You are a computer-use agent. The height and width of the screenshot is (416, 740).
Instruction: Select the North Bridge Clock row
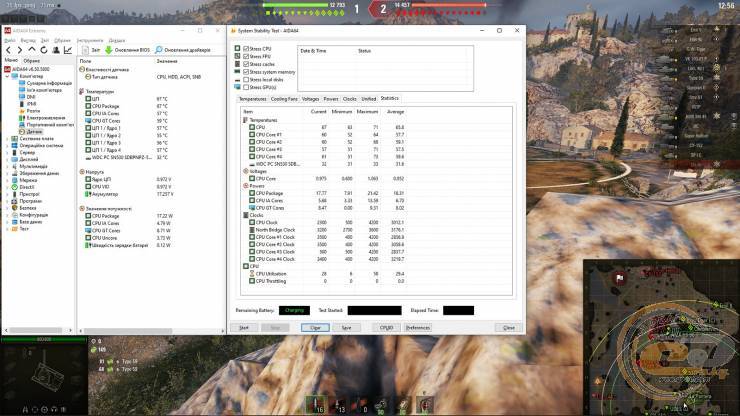point(326,230)
